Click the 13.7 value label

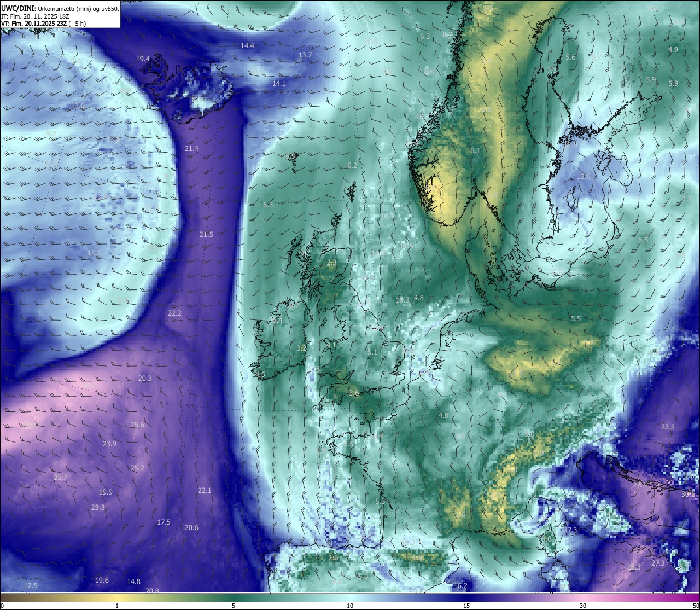click(305, 55)
